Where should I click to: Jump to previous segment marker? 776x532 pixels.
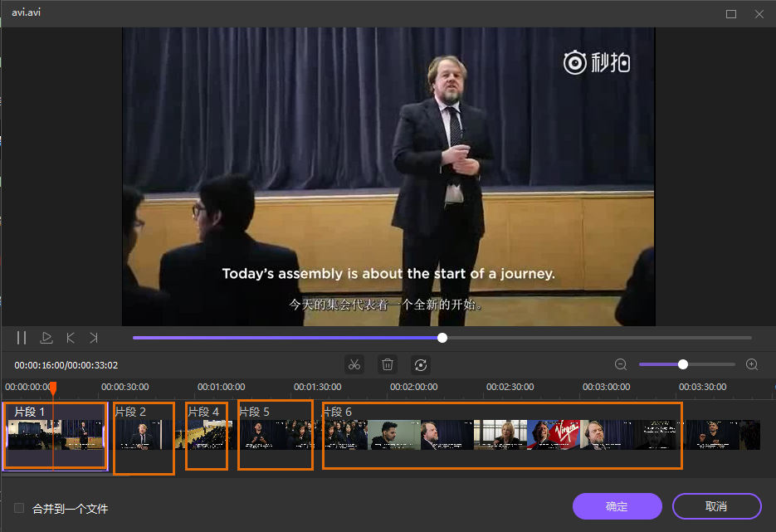point(71,338)
